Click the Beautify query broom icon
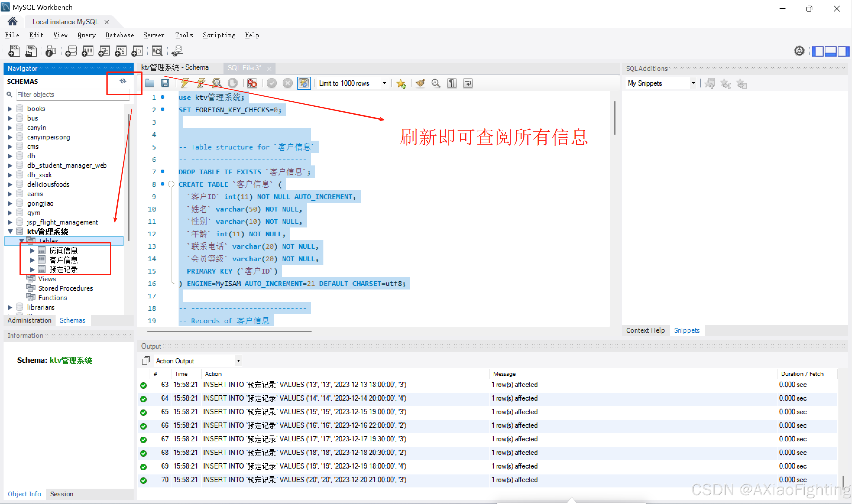The image size is (852, 504). click(x=420, y=83)
